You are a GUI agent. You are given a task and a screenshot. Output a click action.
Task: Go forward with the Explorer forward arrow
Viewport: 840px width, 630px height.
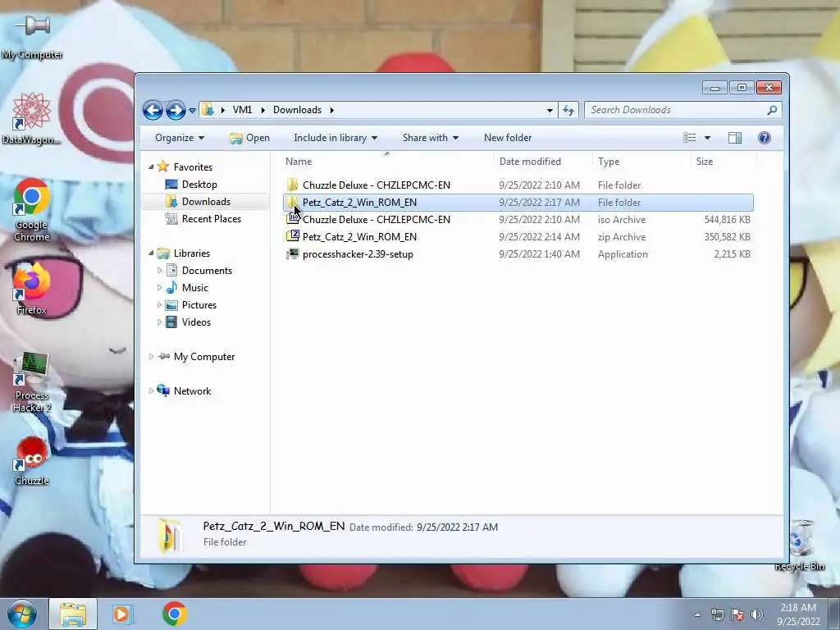176,111
